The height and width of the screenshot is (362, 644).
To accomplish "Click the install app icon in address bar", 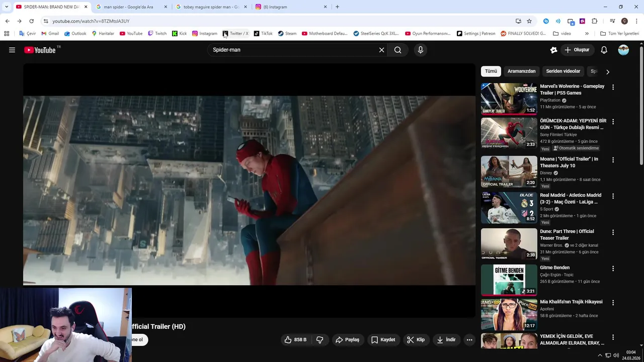I will (x=518, y=21).
